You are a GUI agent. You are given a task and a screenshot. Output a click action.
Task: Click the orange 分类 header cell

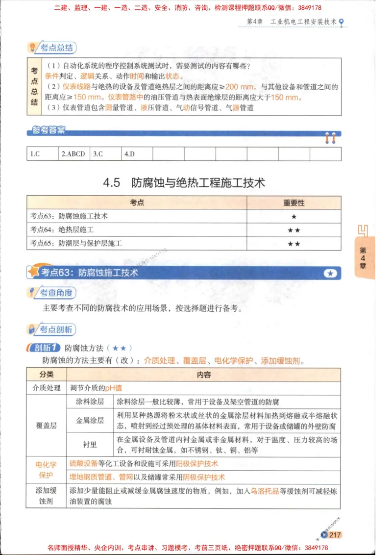click(x=46, y=374)
